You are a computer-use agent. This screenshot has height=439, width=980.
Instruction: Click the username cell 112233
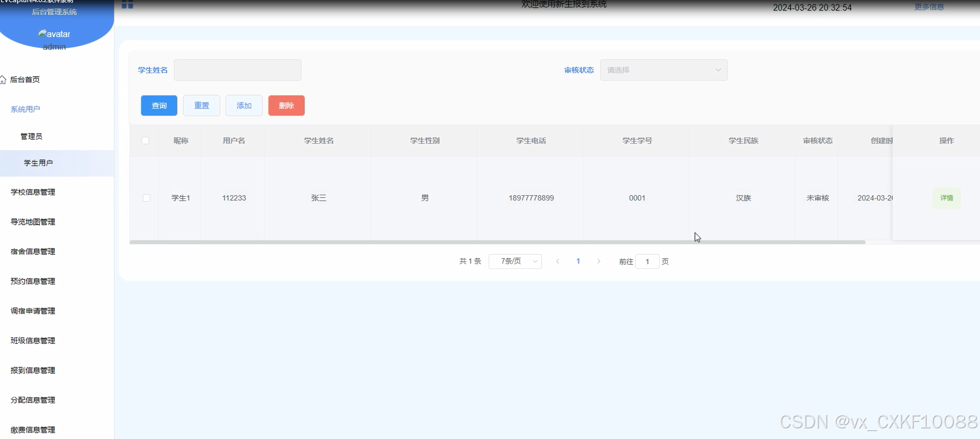[234, 198]
